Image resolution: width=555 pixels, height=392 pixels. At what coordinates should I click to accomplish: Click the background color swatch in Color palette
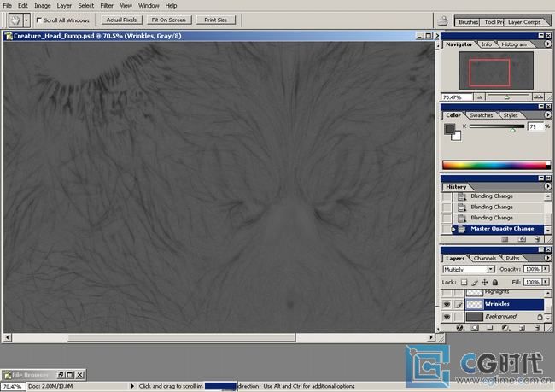[x=457, y=136]
